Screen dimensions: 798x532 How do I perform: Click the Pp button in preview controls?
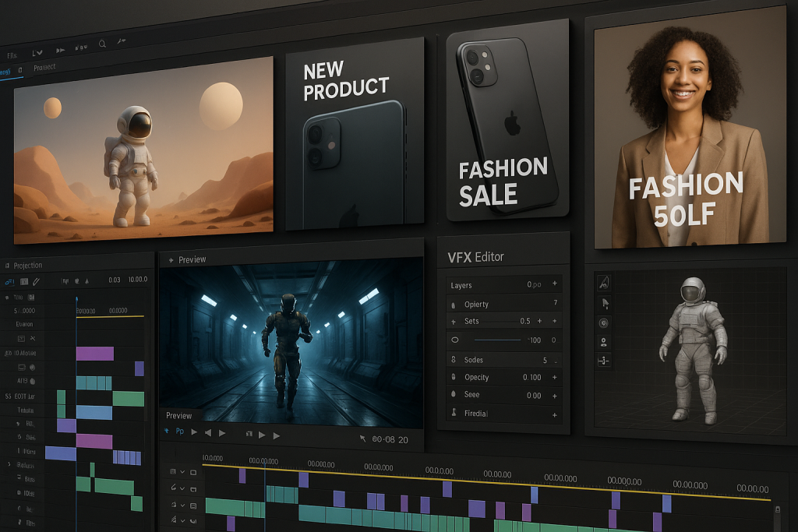tap(180, 431)
